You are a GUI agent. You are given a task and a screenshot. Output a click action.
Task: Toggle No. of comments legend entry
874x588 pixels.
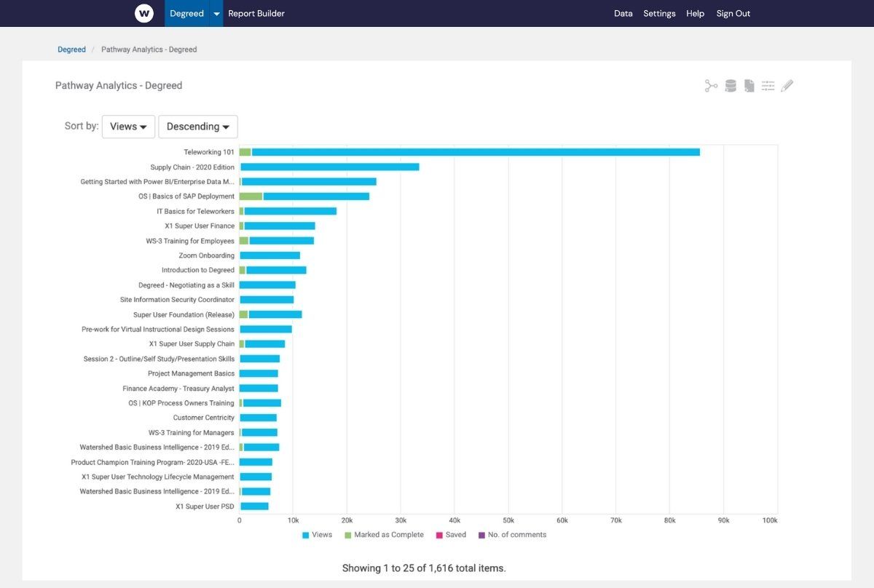(x=512, y=535)
